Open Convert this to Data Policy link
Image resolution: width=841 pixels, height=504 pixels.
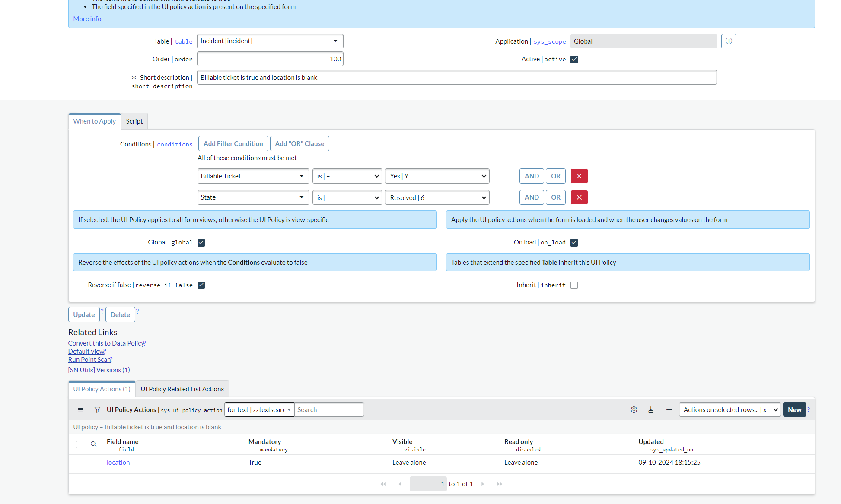[107, 343]
